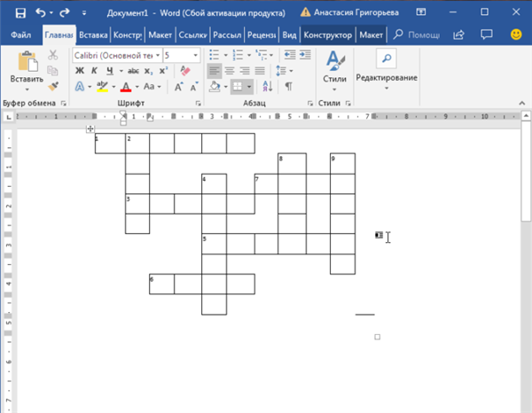The height and width of the screenshot is (413, 532).
Task: Decrease font size with smaller A
Action: pyautogui.click(x=194, y=87)
